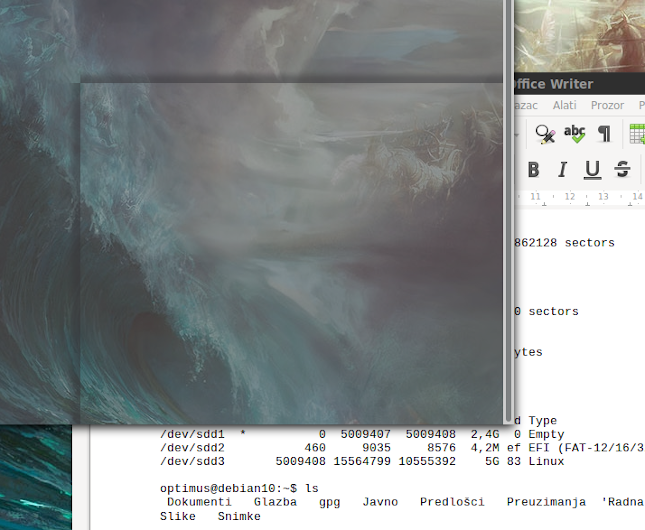Click the text "862128 sectors" in document

[x=564, y=243]
